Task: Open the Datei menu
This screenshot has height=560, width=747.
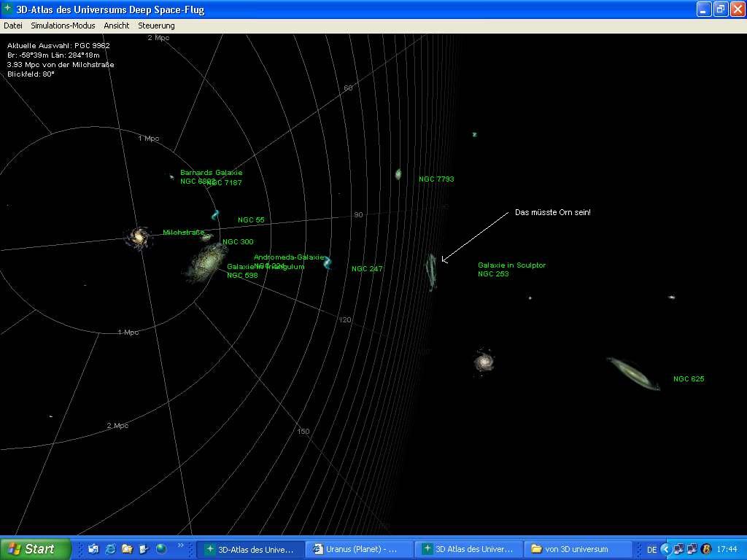Action: (x=13, y=26)
